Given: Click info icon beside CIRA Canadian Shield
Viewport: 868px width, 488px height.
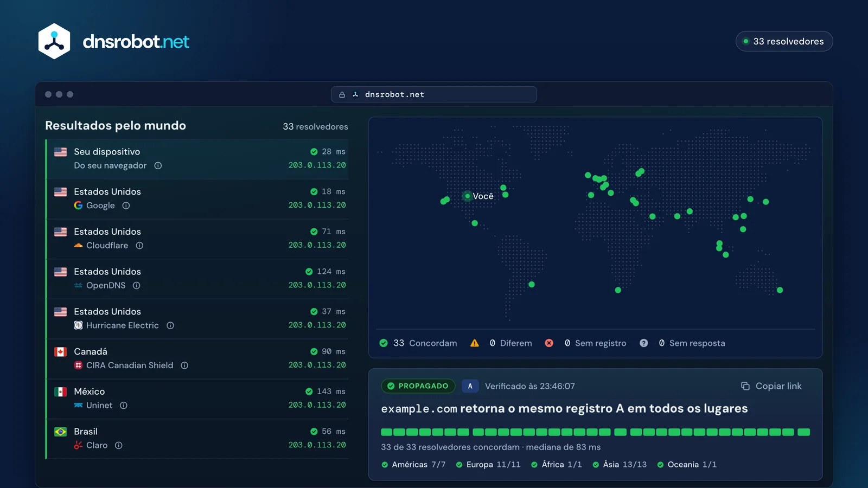Looking at the screenshot, I should [x=184, y=365].
